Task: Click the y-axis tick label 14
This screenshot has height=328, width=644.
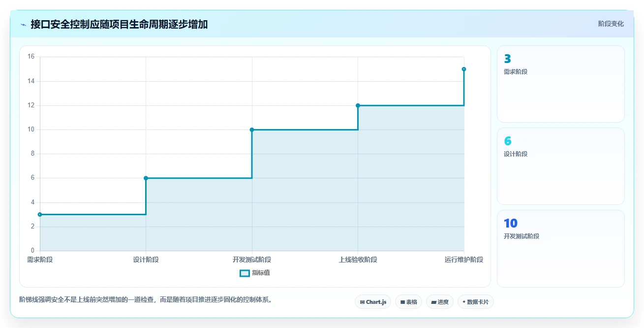Action: 31,81
